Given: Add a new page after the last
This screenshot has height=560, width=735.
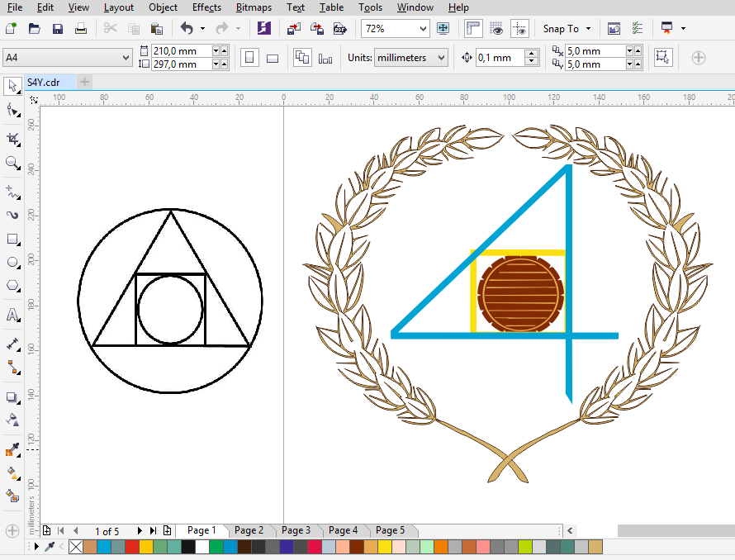Looking at the screenshot, I should [x=168, y=530].
